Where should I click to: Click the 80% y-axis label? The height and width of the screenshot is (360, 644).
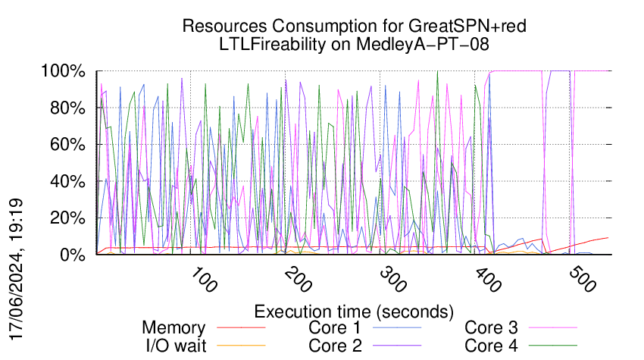point(67,108)
